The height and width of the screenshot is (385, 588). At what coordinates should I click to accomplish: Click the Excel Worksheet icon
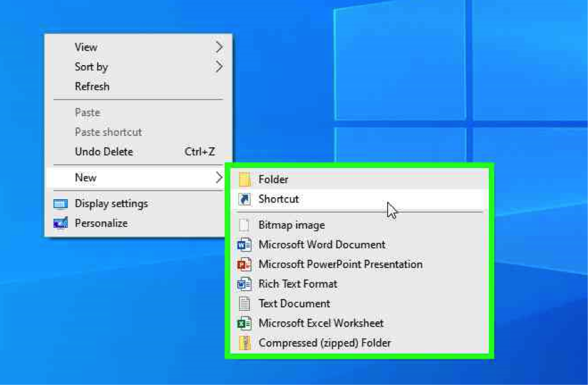(x=245, y=323)
